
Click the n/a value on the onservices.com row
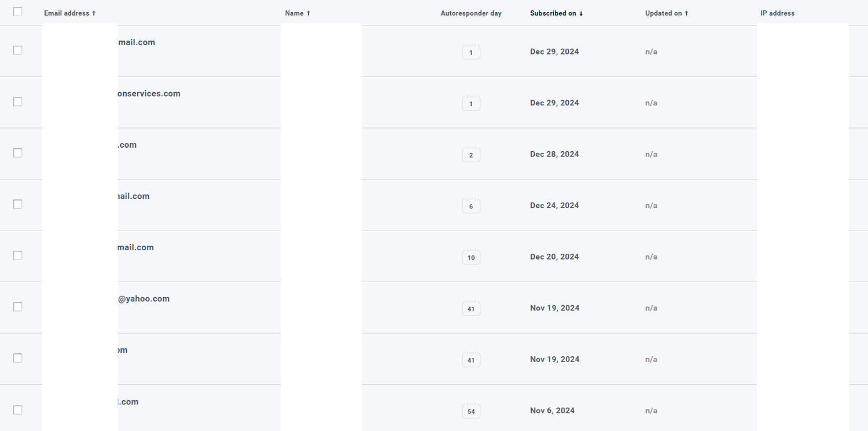point(651,103)
